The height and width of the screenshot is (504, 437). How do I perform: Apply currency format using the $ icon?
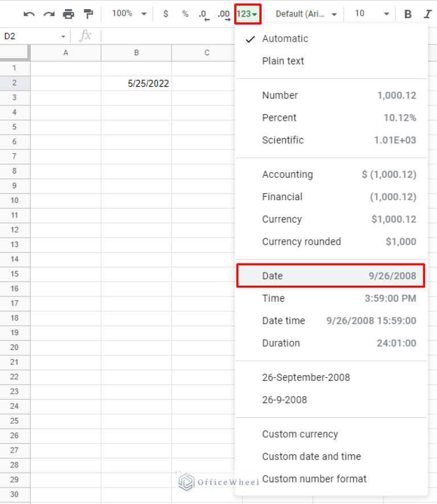tap(165, 13)
